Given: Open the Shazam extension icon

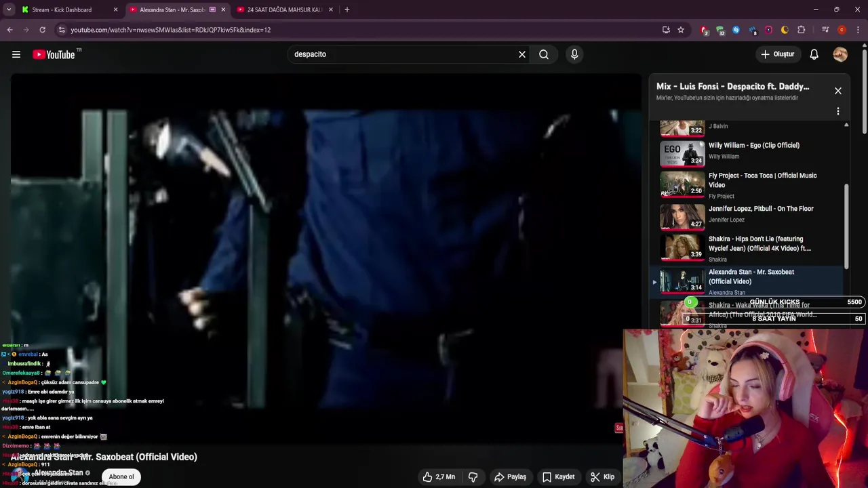Looking at the screenshot, I should click(736, 30).
